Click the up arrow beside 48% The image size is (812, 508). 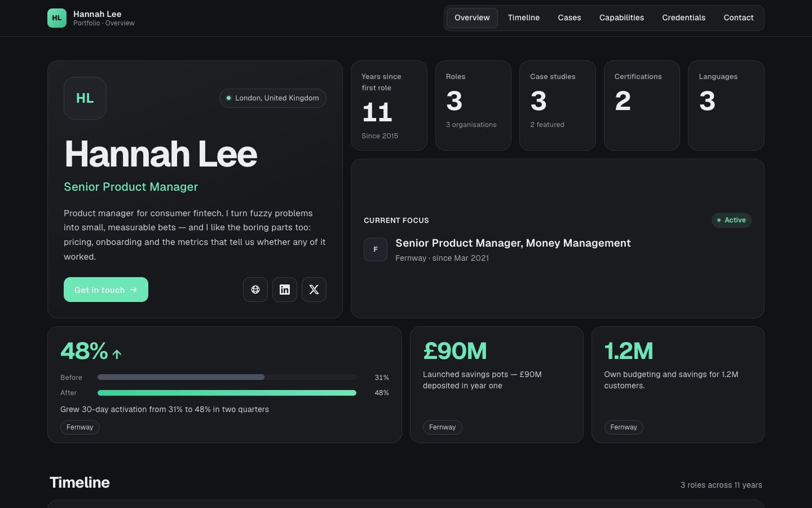pyautogui.click(x=117, y=354)
